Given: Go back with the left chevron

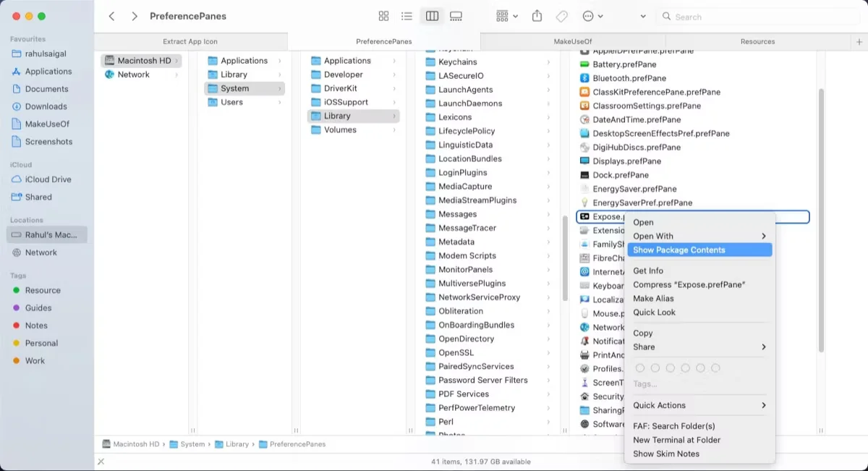Looking at the screenshot, I should coord(111,16).
